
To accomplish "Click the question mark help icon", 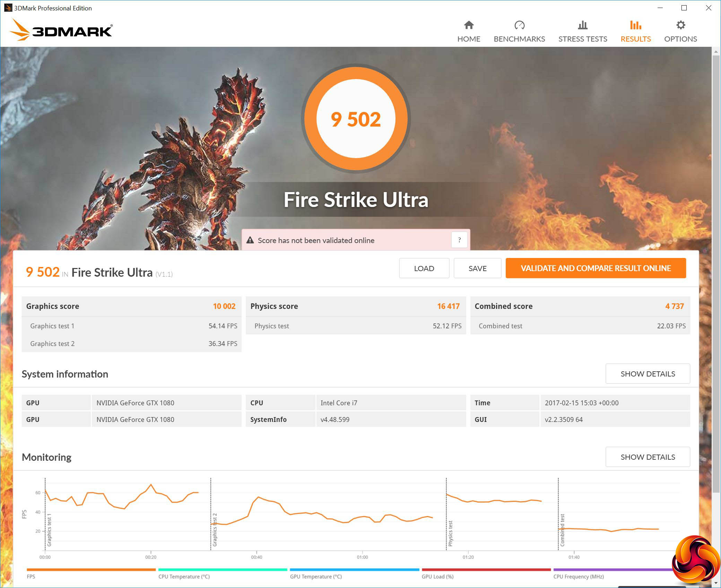I will [459, 240].
